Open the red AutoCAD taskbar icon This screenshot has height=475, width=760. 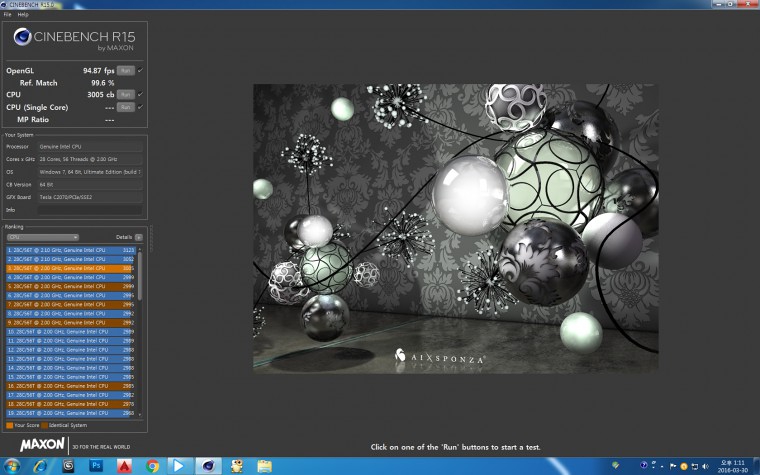coord(124,466)
